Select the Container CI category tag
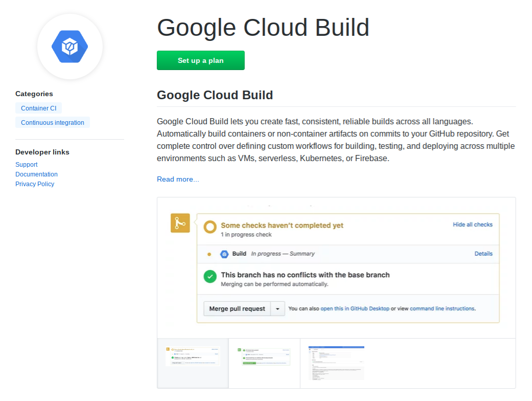 coord(38,108)
